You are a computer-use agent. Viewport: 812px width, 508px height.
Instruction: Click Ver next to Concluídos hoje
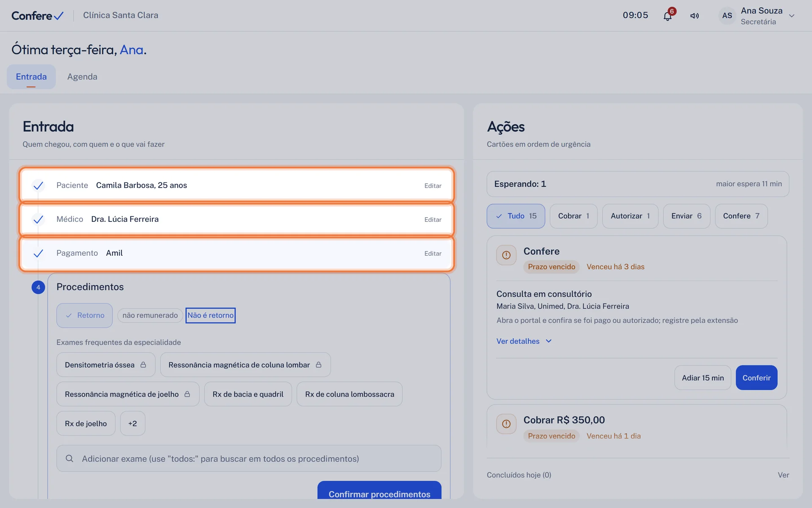coord(783,475)
